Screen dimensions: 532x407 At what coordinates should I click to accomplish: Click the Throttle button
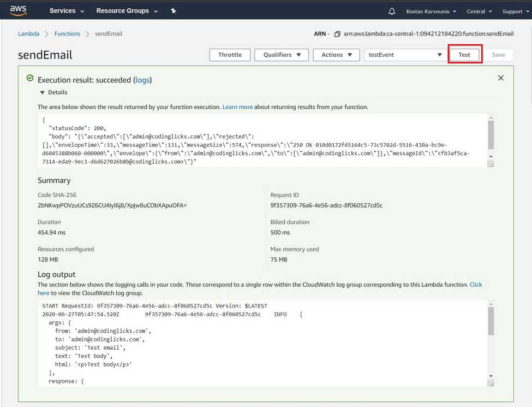point(230,55)
